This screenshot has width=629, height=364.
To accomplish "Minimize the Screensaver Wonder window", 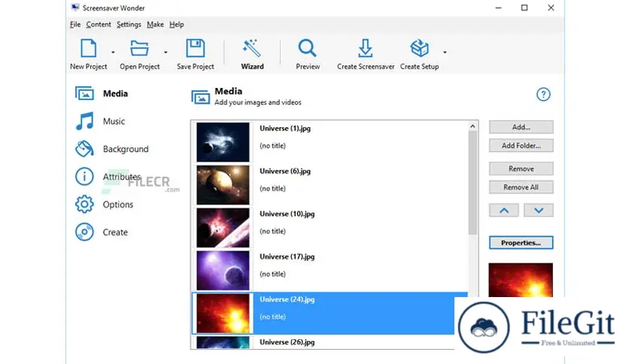I will [498, 8].
